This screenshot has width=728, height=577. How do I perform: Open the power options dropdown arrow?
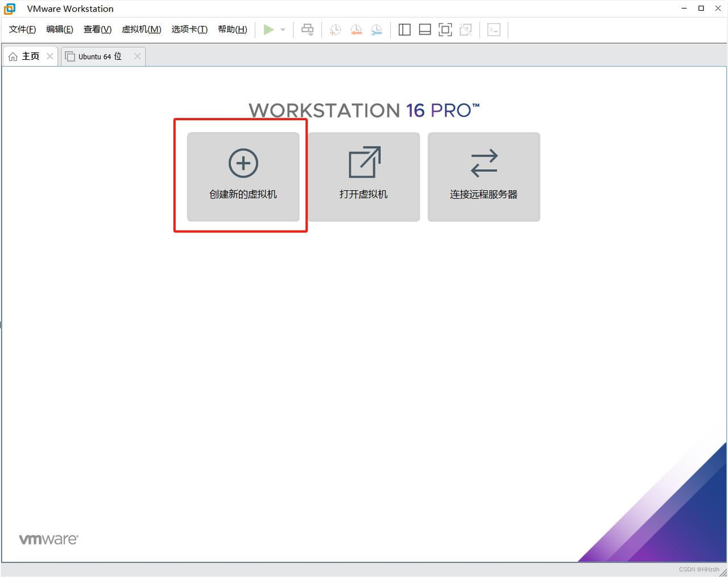(x=283, y=30)
